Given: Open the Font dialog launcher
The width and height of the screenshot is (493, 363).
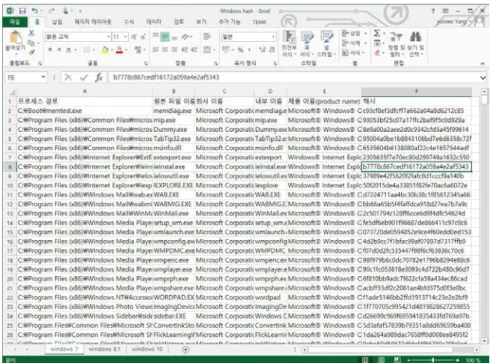Looking at the screenshot, I should (x=146, y=63).
